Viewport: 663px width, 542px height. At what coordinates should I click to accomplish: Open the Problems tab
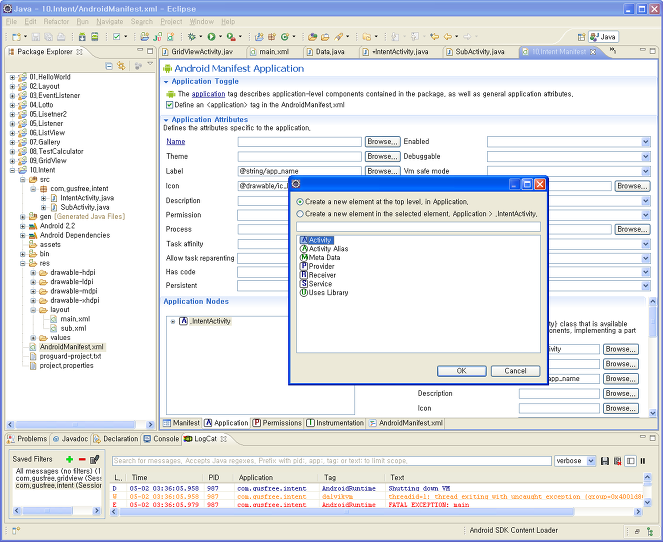[27, 439]
